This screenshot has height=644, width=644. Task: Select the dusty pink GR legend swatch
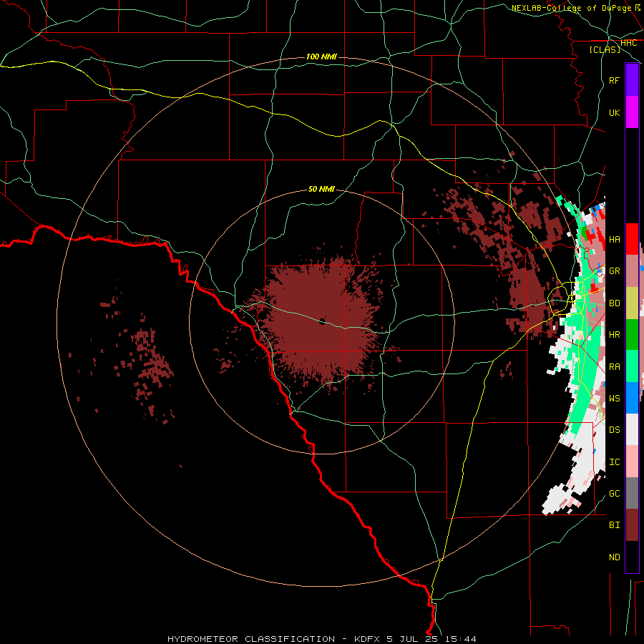632,271
